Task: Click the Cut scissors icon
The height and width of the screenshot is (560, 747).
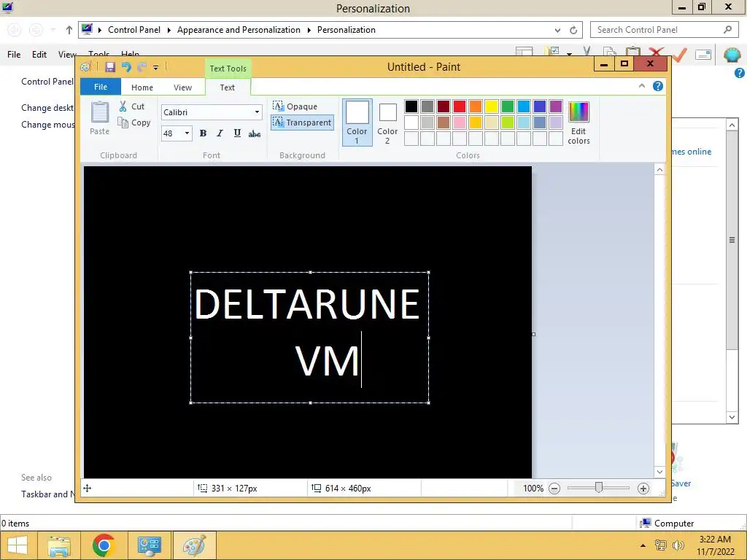Action: click(123, 106)
